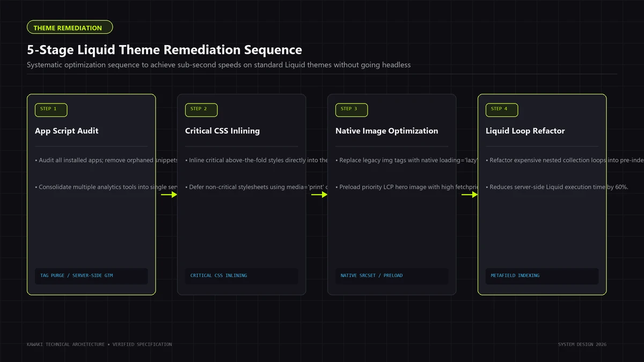Click the STEP 1 badge
This screenshot has width=644, height=362.
pyautogui.click(x=51, y=109)
